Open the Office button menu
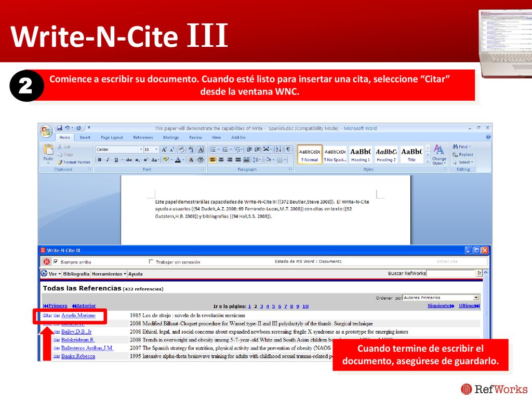 (46, 131)
